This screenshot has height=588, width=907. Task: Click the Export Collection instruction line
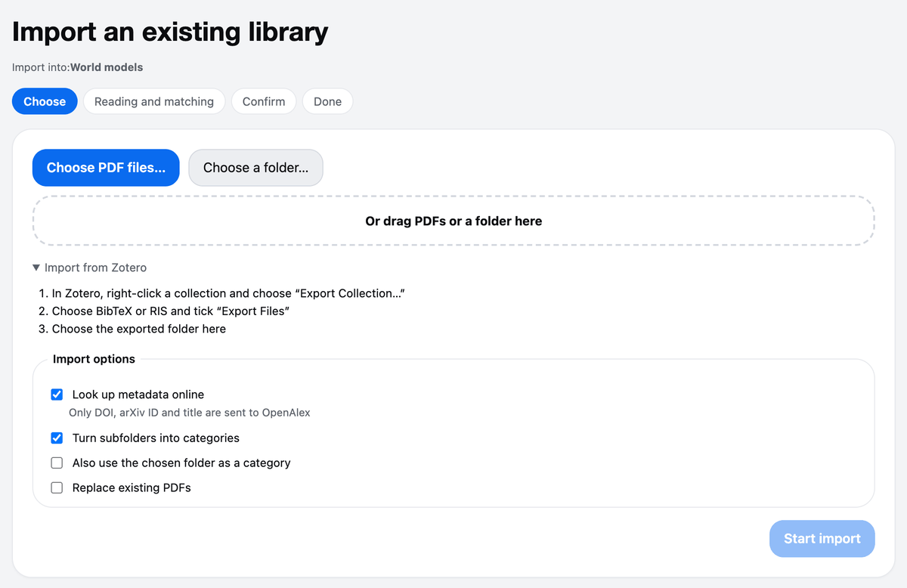pos(228,293)
